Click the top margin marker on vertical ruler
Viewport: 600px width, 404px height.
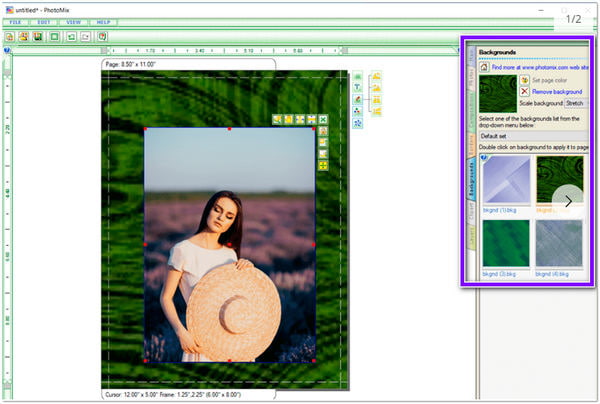(7, 72)
